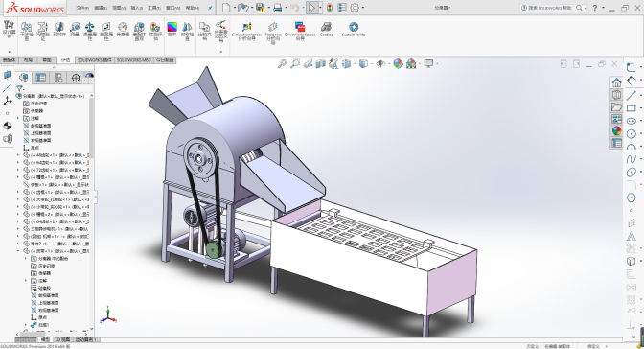Viewport: 644px width, 349px height.
Task: Expand the 三相异步电机<1> component node
Action: 18,229
